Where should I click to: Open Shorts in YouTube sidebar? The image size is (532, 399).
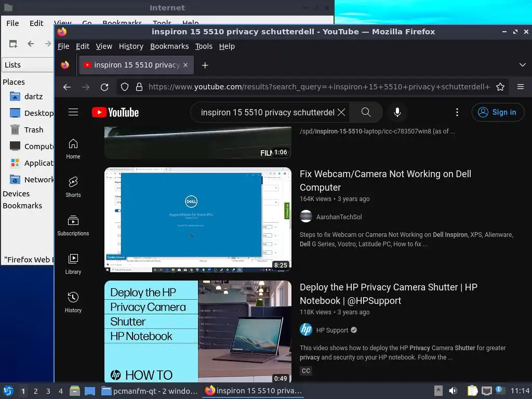click(x=73, y=187)
